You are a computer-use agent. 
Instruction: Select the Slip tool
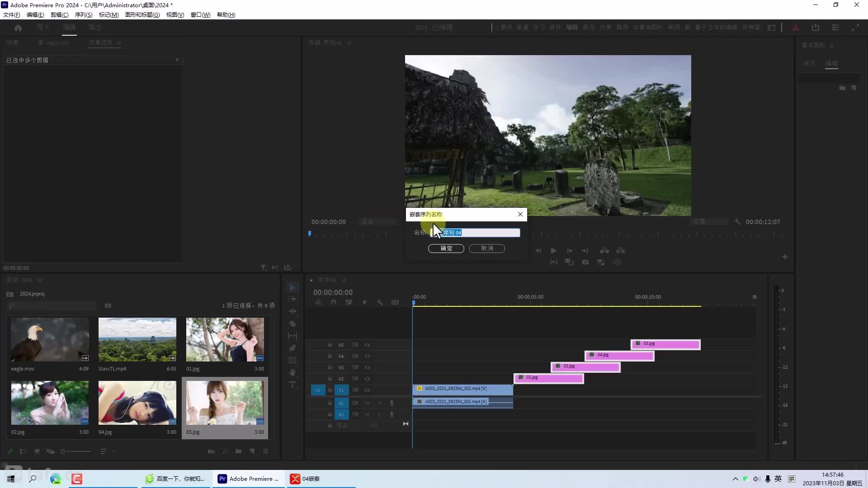coord(292,336)
